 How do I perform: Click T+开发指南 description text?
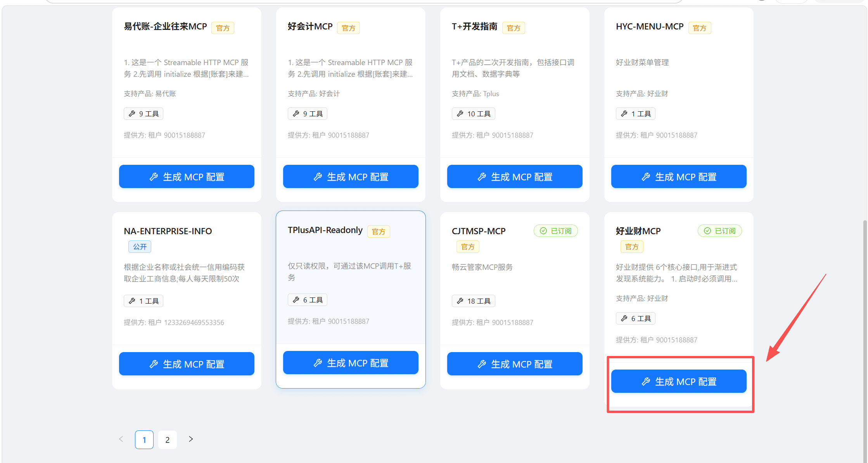click(x=513, y=68)
